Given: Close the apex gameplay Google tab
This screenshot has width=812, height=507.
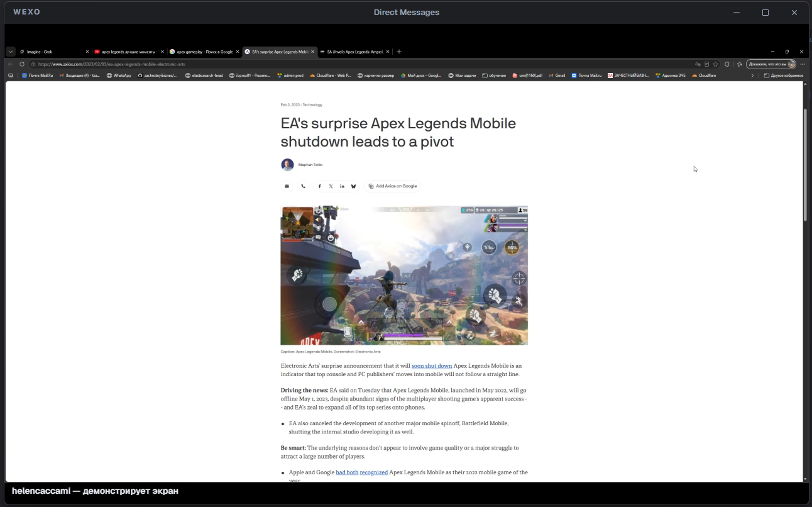Looking at the screenshot, I should pos(238,52).
